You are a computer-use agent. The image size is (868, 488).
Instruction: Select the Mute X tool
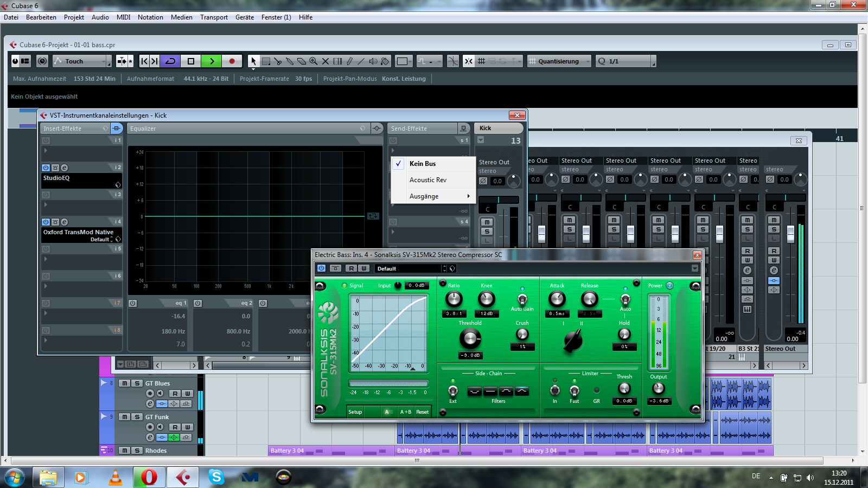pyautogui.click(x=325, y=61)
